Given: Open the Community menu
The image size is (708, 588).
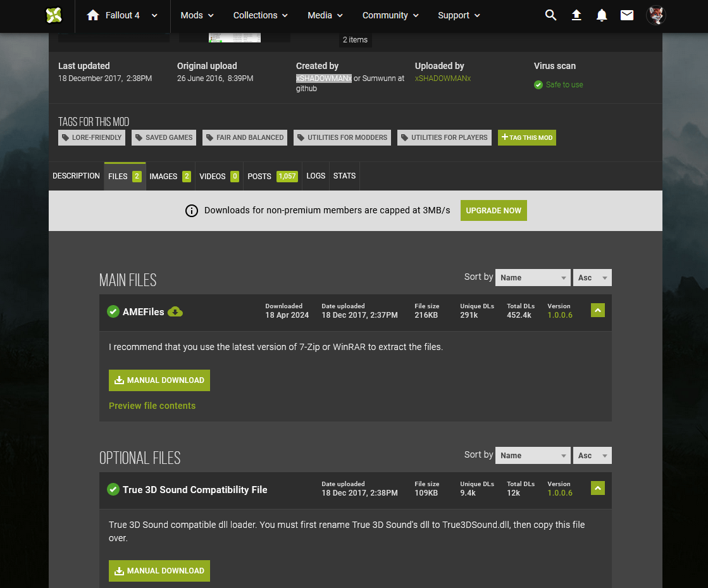Looking at the screenshot, I should 390,15.
